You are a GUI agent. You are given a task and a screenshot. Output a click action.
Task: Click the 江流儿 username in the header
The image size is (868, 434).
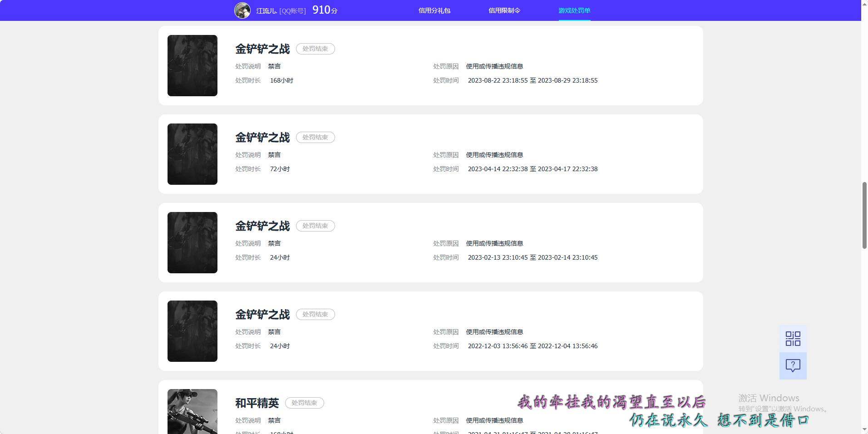266,10
